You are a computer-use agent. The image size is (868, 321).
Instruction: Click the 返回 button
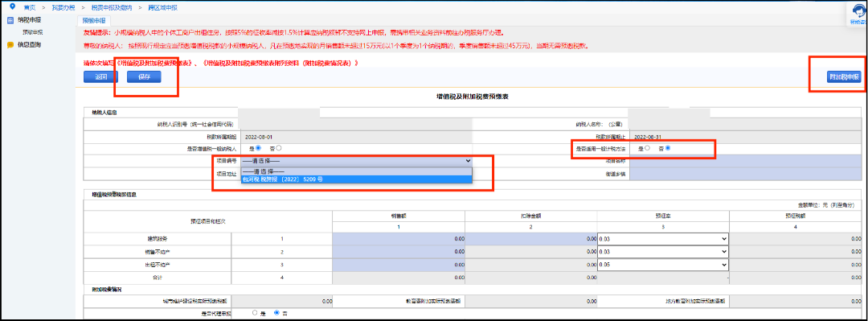coord(100,77)
